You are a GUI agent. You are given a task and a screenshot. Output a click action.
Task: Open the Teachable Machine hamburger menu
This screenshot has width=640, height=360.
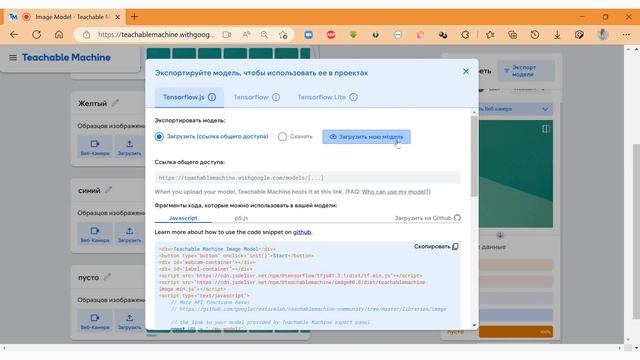[x=13, y=58]
